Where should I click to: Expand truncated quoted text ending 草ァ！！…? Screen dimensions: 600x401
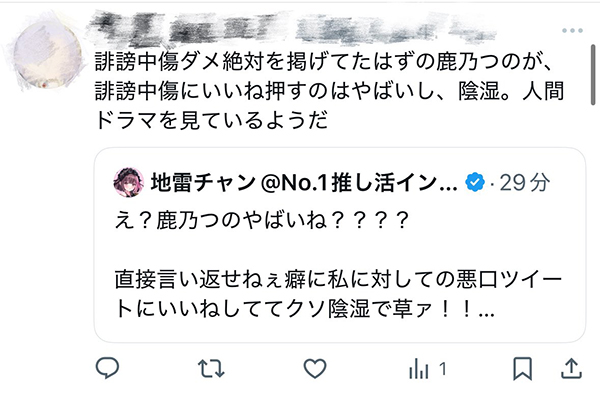click(486, 310)
